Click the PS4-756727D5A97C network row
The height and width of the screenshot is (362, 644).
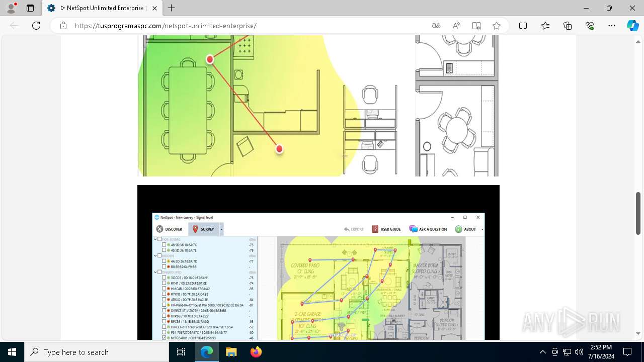point(205,332)
